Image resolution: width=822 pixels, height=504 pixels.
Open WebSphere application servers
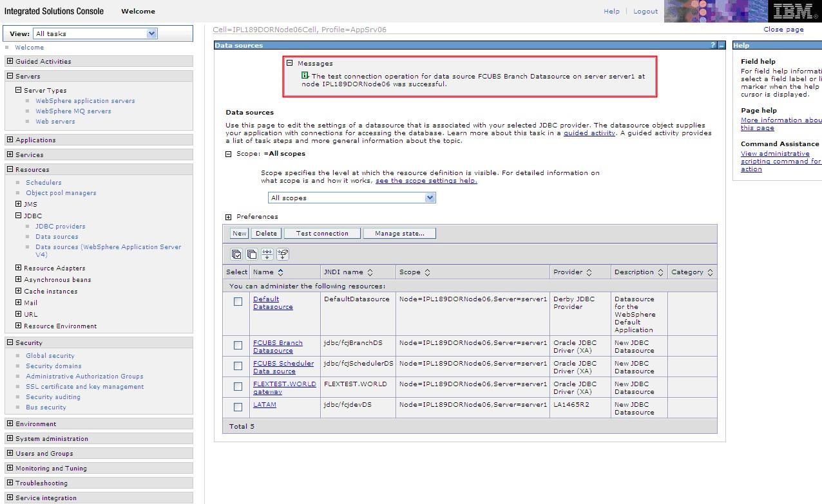(x=85, y=100)
